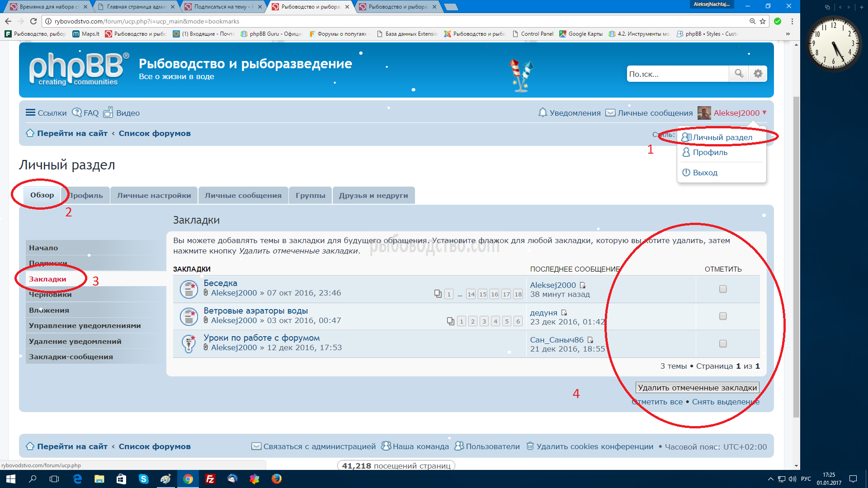The height and width of the screenshot is (488, 868).
Task: Click Удалить cookies конференции link
Action: [590, 446]
